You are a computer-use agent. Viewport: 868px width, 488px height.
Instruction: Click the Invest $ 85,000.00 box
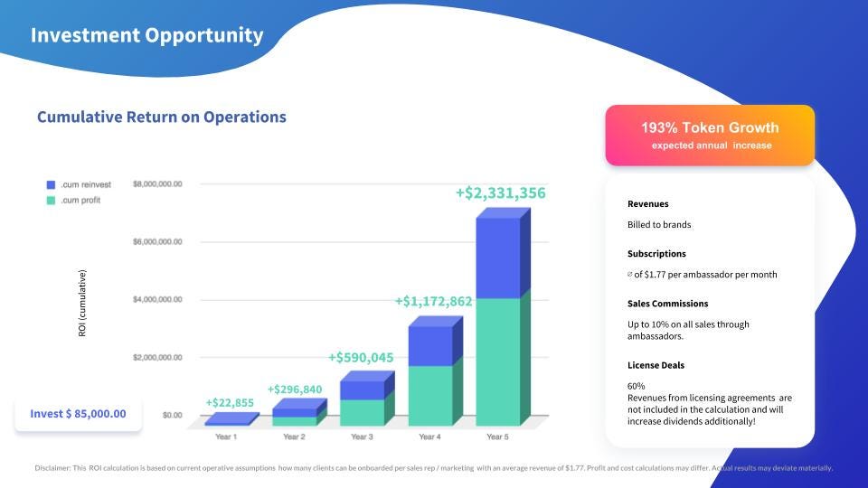point(78,414)
